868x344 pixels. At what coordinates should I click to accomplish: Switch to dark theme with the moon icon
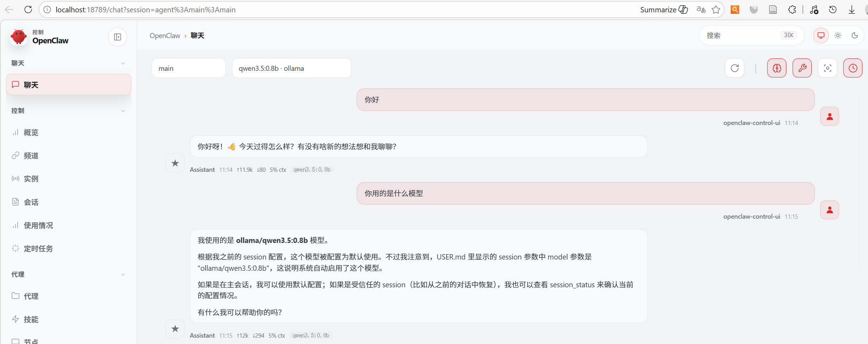pos(855,35)
